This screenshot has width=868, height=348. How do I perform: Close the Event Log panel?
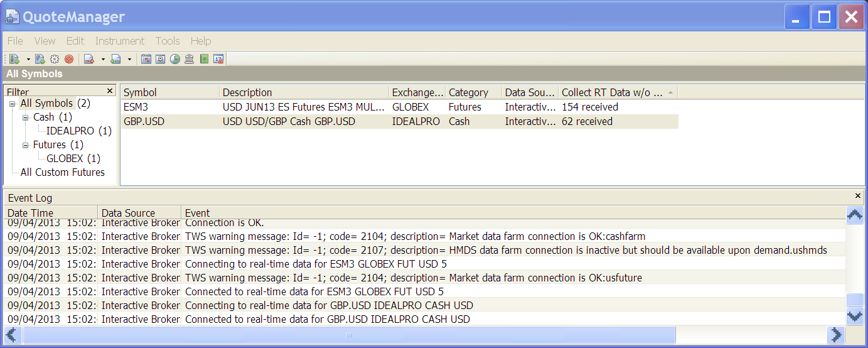tap(858, 196)
